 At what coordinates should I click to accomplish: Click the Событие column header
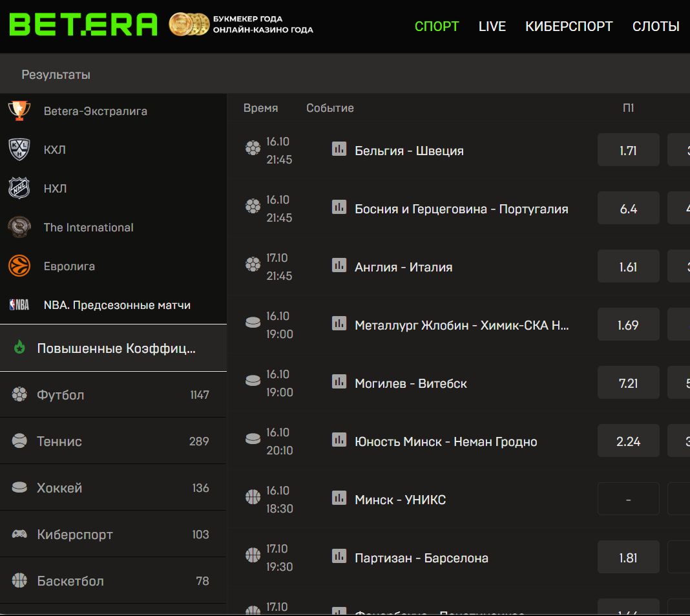click(330, 108)
